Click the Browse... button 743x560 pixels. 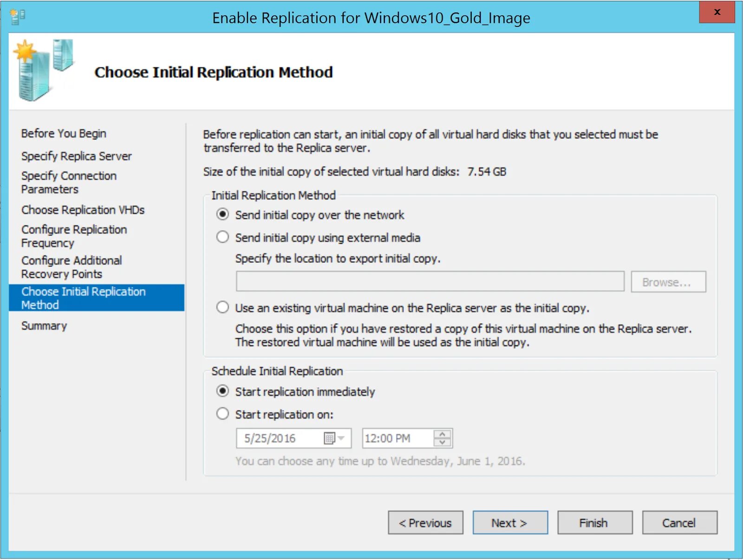pyautogui.click(x=668, y=282)
